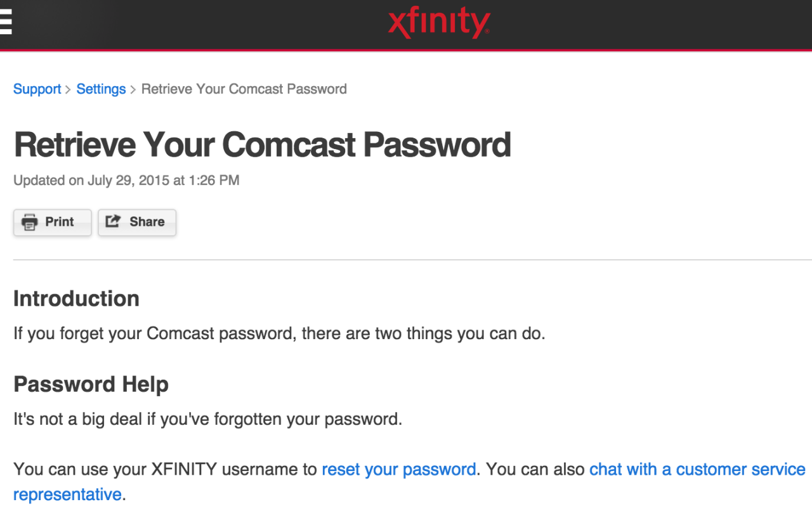Open the hamburger navigation menu

[6, 21]
